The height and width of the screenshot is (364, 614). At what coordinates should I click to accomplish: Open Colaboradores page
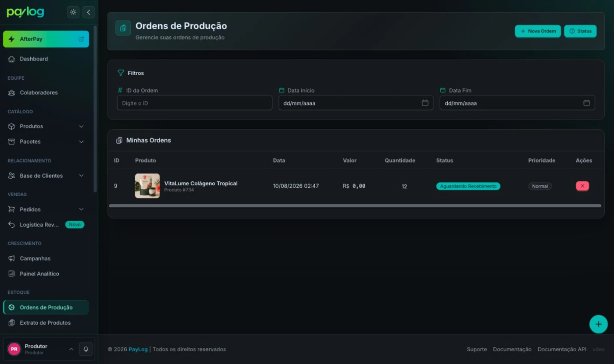[46, 92]
